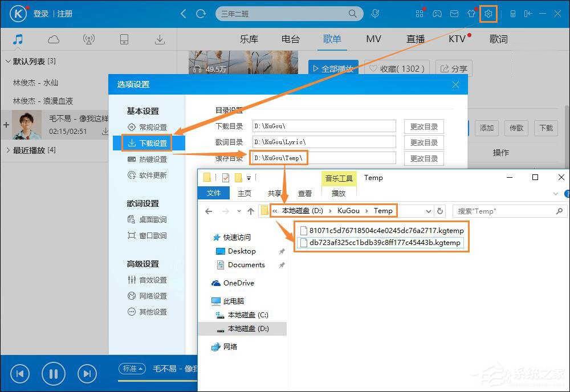The height and width of the screenshot is (392, 570).
Task: Switch to the 直播 tab
Action: coord(416,39)
